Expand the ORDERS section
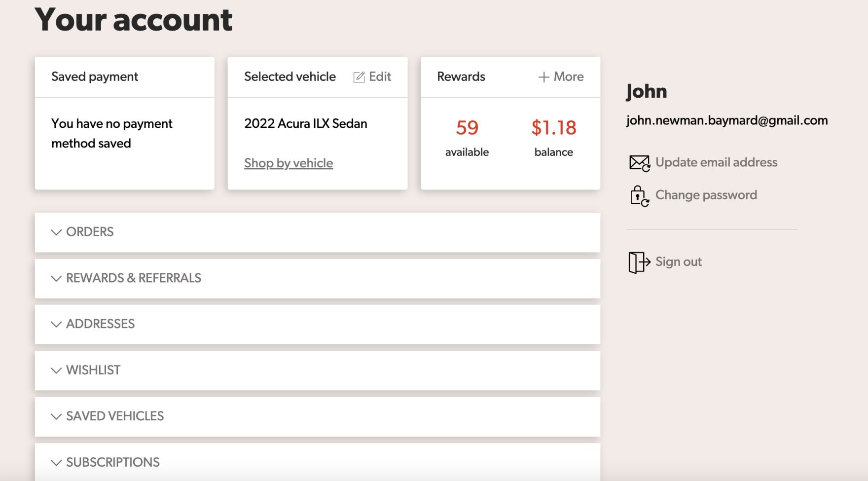 (x=90, y=232)
